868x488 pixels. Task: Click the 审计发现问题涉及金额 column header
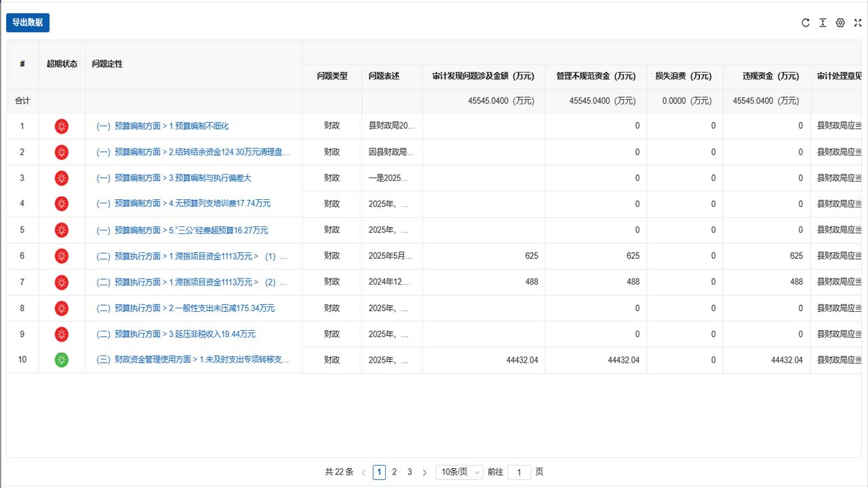pyautogui.click(x=483, y=76)
